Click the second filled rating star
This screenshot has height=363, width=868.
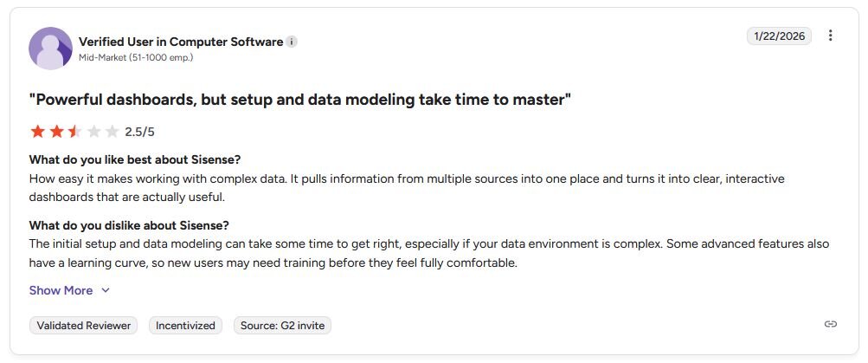click(56, 132)
